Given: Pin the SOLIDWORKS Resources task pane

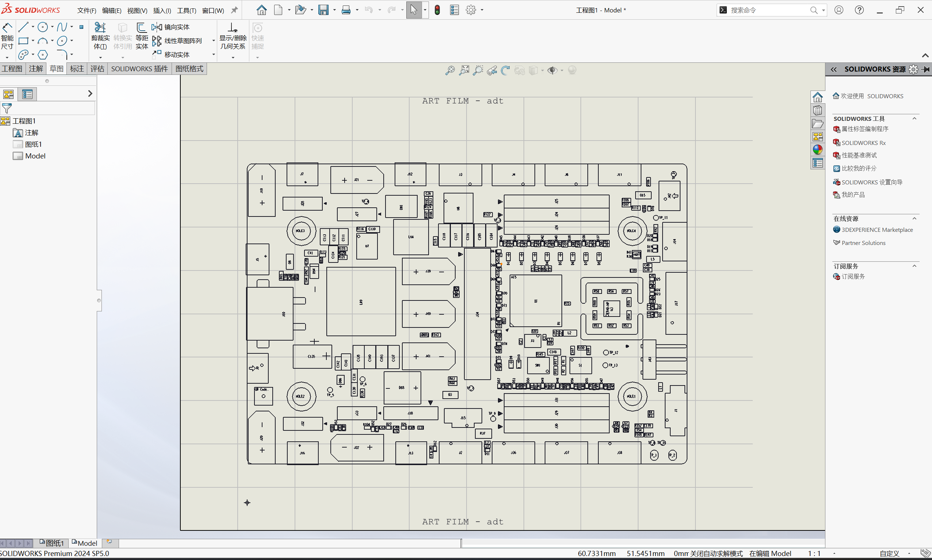Looking at the screenshot, I should (926, 69).
